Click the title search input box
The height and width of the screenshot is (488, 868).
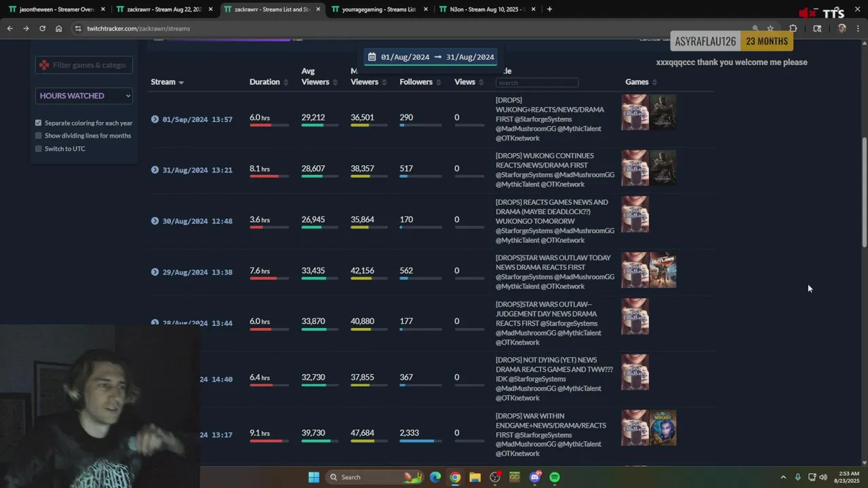pyautogui.click(x=537, y=83)
